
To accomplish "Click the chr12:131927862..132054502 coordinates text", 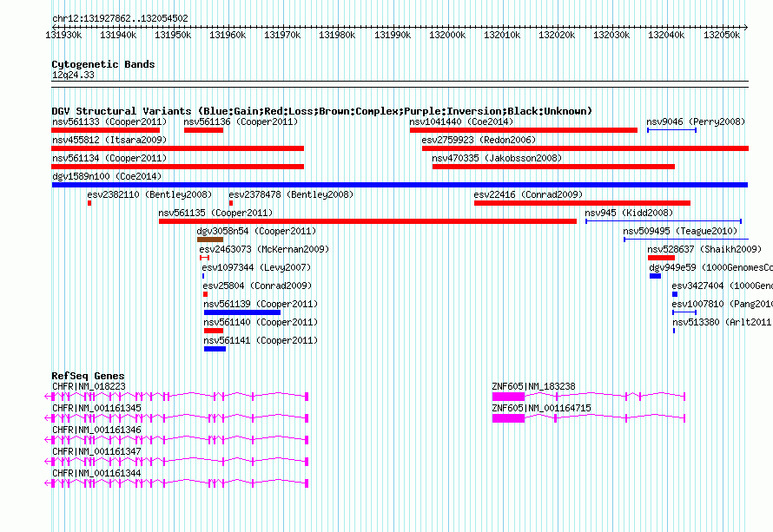I will 120,18.
